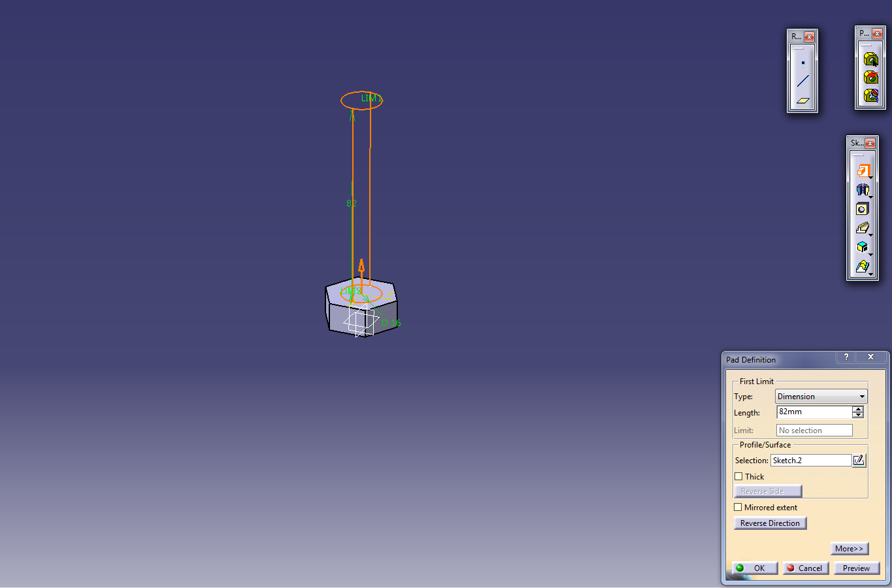892x588 pixels.
Task: Click the Limit No selection field
Action: click(814, 430)
